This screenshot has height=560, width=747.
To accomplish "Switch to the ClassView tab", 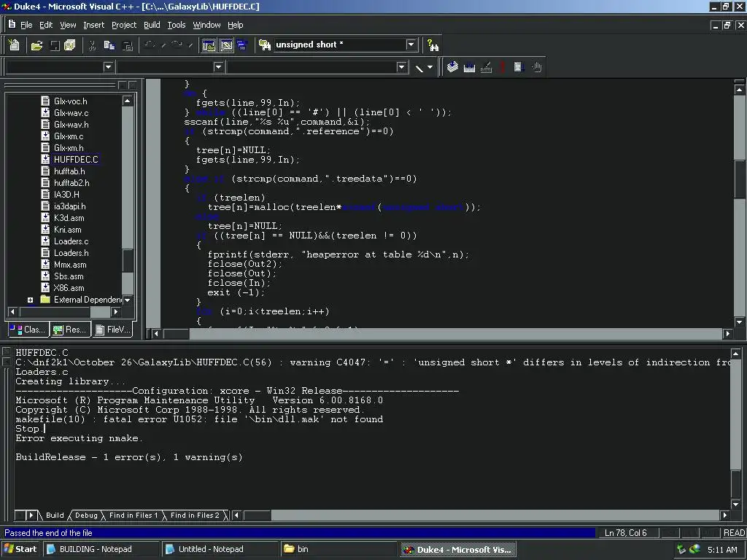I will (x=28, y=329).
